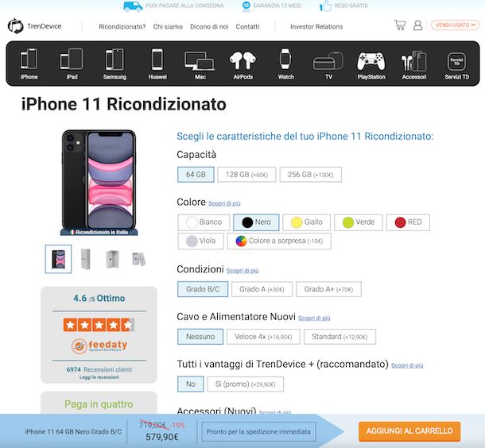Select Veloce 4x charger option
This screenshot has width=485, height=448.
click(x=263, y=337)
